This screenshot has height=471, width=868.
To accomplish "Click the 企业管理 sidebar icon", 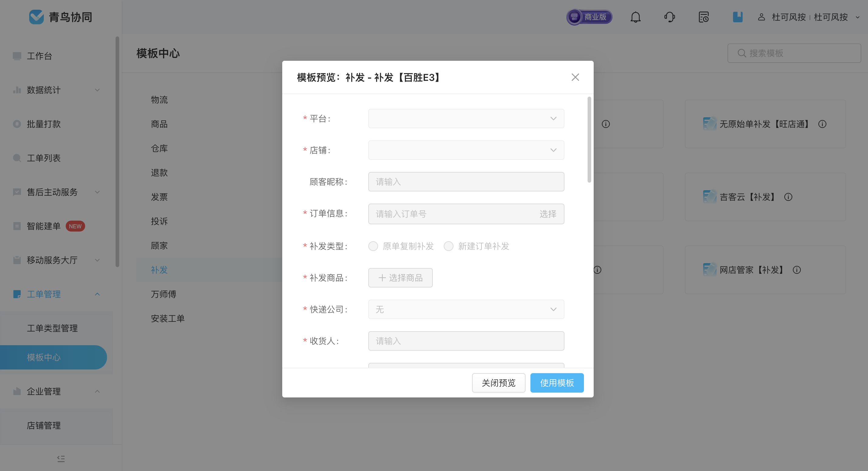I will coord(17,391).
